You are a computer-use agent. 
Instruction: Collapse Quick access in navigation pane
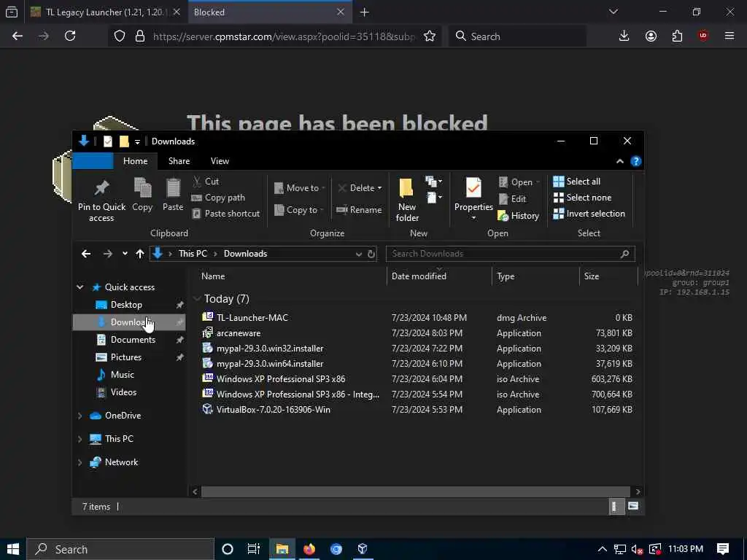[x=80, y=287]
